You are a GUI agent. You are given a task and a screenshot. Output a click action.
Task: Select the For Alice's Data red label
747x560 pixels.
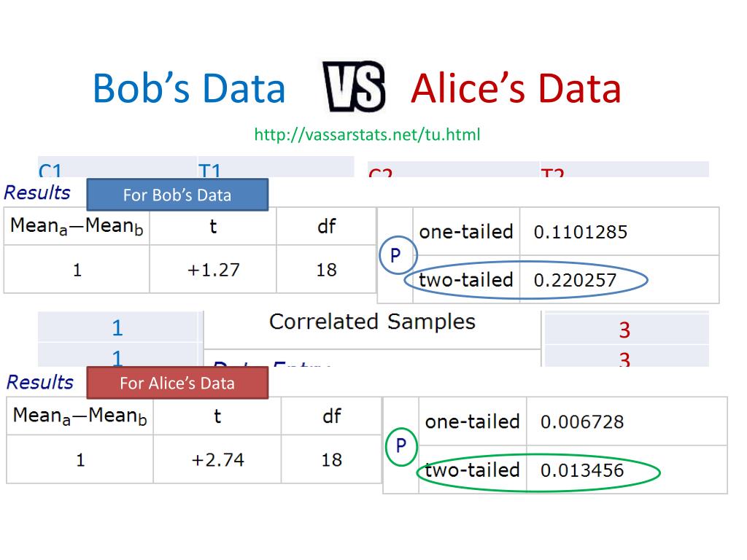177,383
